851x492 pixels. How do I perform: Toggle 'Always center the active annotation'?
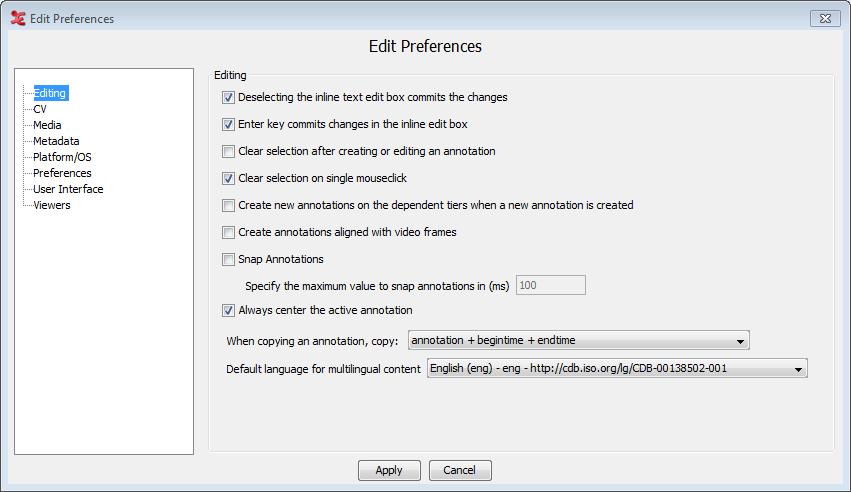pos(228,310)
